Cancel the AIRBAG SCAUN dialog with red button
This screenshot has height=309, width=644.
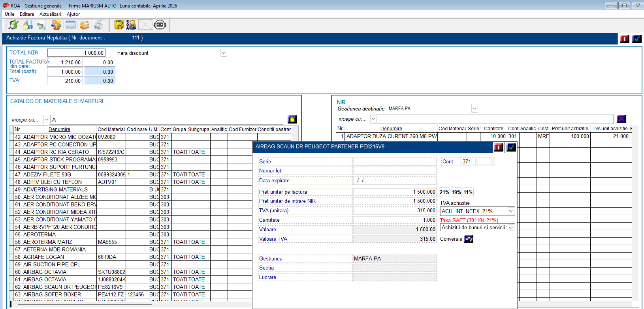pos(499,147)
